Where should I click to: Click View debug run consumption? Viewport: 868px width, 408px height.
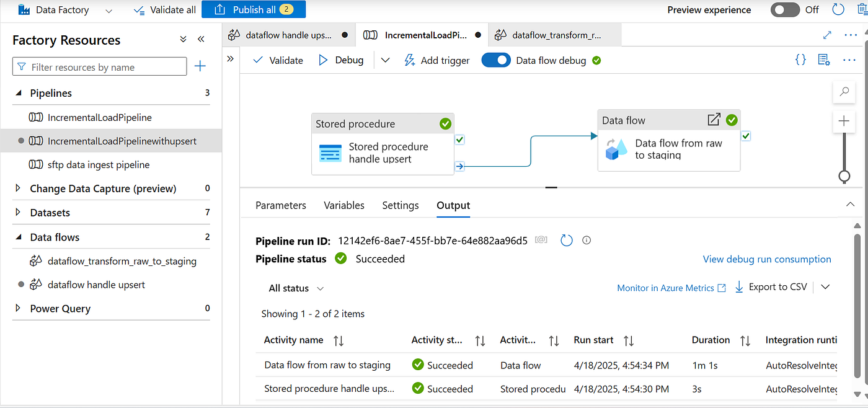(x=767, y=259)
